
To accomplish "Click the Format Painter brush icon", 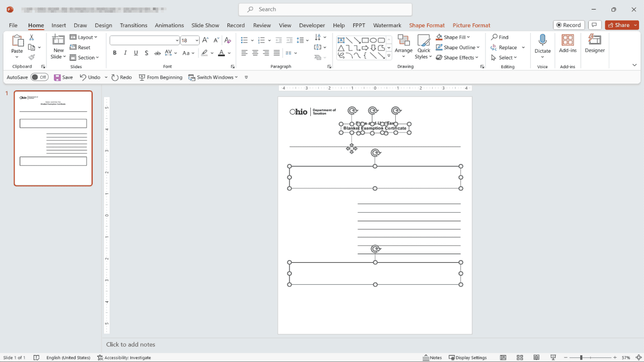I will [31, 57].
